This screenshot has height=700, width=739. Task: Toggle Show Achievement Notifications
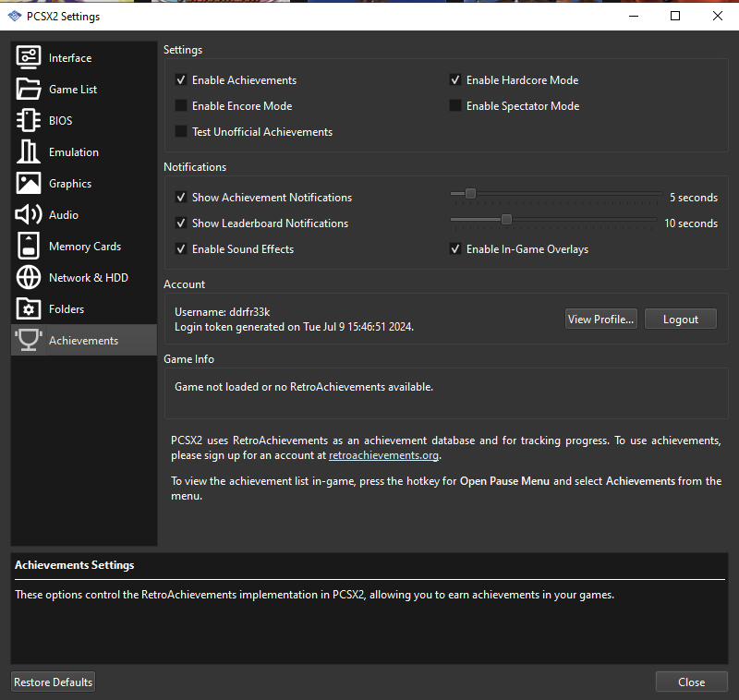point(181,197)
